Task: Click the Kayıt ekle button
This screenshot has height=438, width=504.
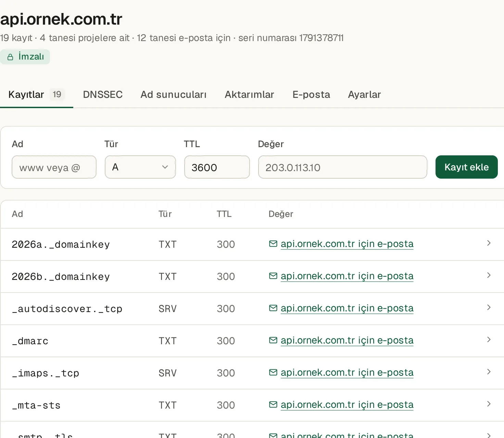Action: pos(467,167)
